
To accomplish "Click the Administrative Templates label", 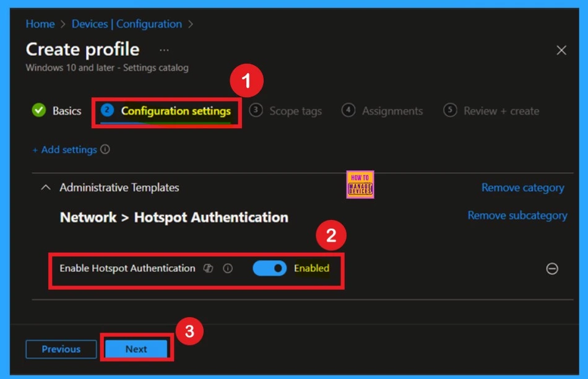I will (119, 187).
